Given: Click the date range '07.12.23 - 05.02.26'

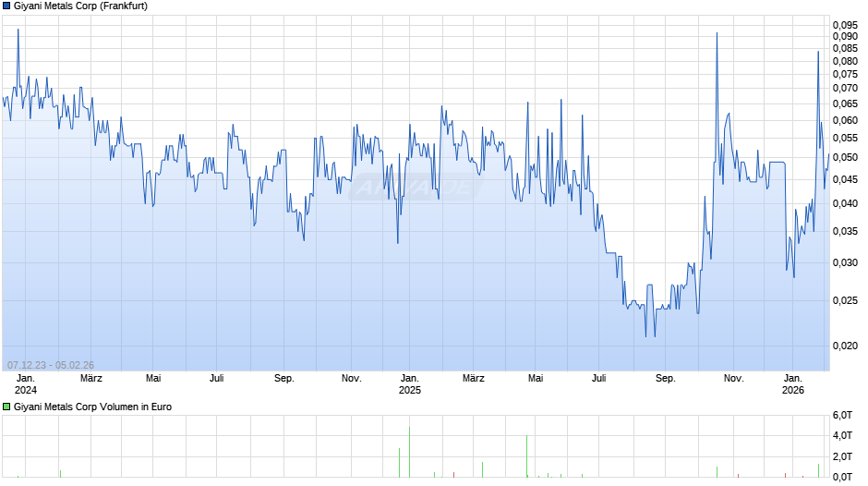Looking at the screenshot, I should click(x=51, y=365).
